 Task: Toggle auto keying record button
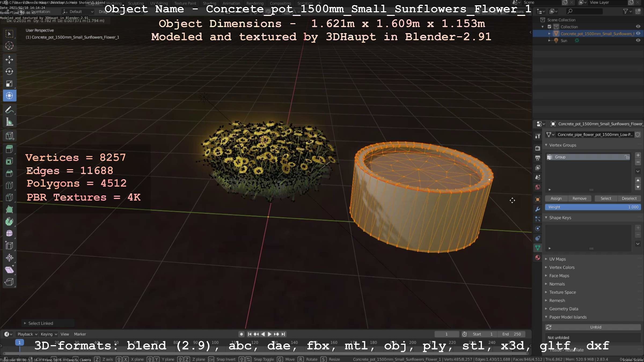point(241,334)
